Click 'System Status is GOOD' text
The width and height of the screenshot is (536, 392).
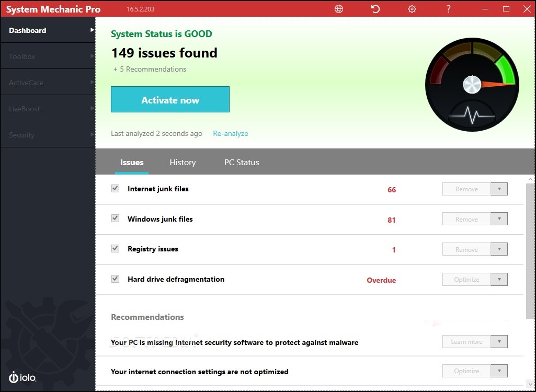click(162, 34)
